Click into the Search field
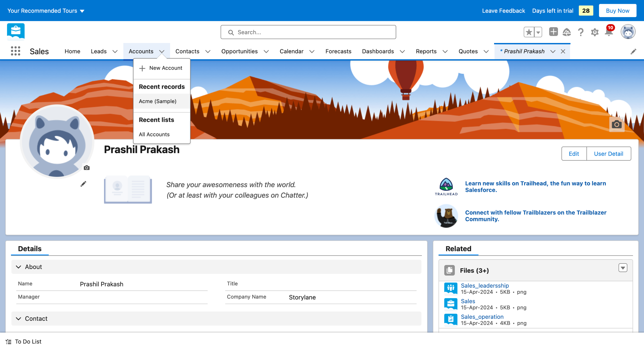The height and width of the screenshot is (350, 644). point(308,32)
